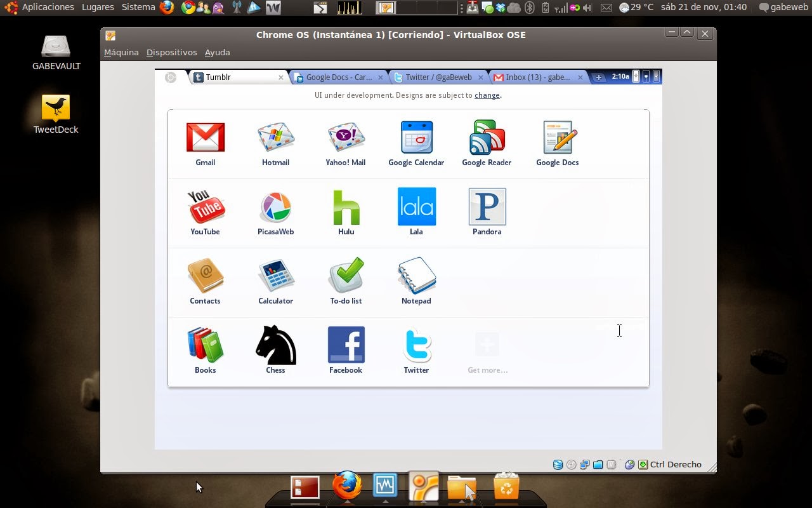Open the Chess game
Viewport: 812px width, 508px height.
tap(275, 345)
